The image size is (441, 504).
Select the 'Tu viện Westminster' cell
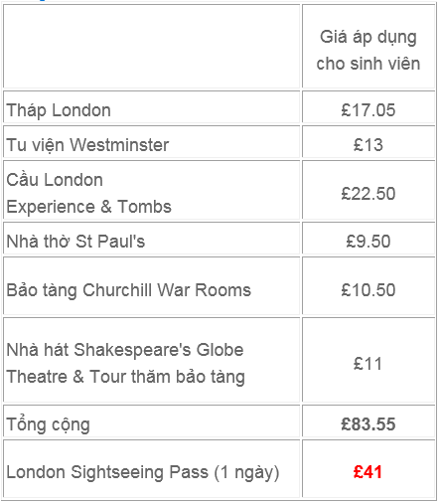pos(152,142)
